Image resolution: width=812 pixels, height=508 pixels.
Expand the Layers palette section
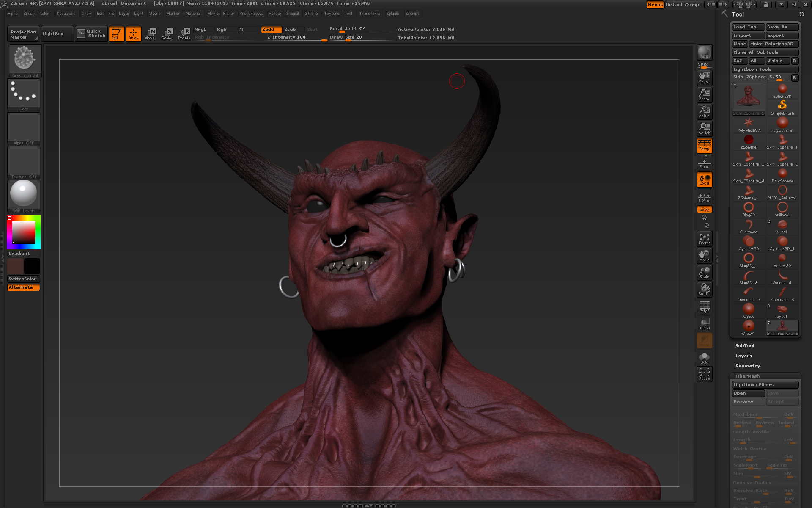pos(743,356)
